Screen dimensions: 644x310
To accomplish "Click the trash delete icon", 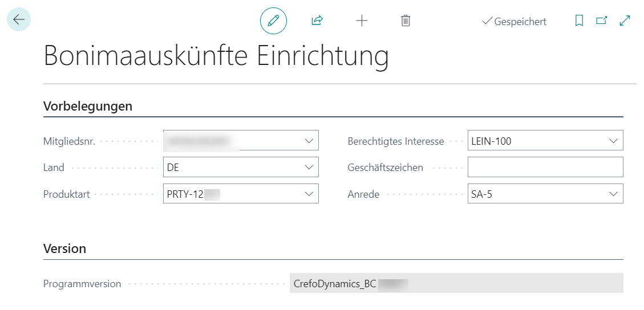I will pyautogui.click(x=406, y=21).
